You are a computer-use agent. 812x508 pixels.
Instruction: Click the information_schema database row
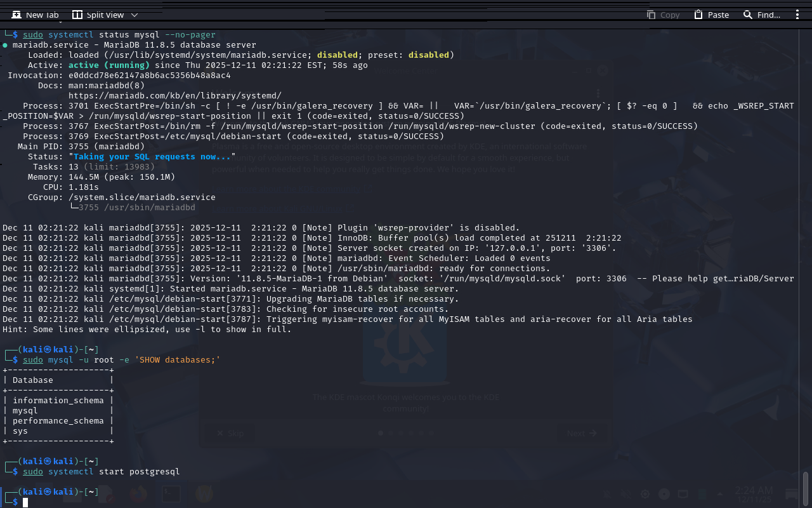click(x=58, y=400)
